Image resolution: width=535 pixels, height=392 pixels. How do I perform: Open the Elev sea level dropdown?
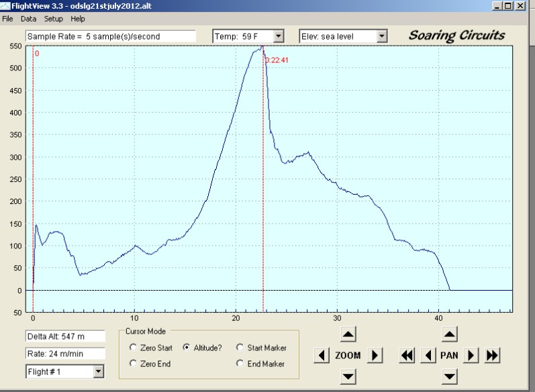382,36
